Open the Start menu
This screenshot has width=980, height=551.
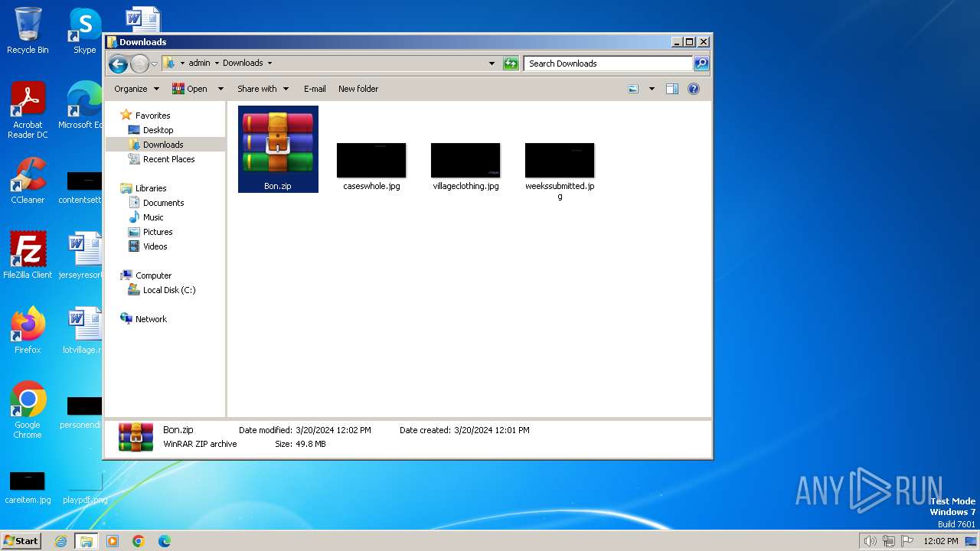[x=21, y=540]
